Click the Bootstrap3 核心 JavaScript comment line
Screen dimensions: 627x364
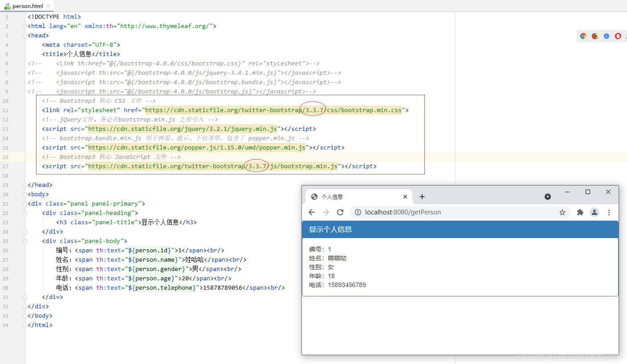111,157
